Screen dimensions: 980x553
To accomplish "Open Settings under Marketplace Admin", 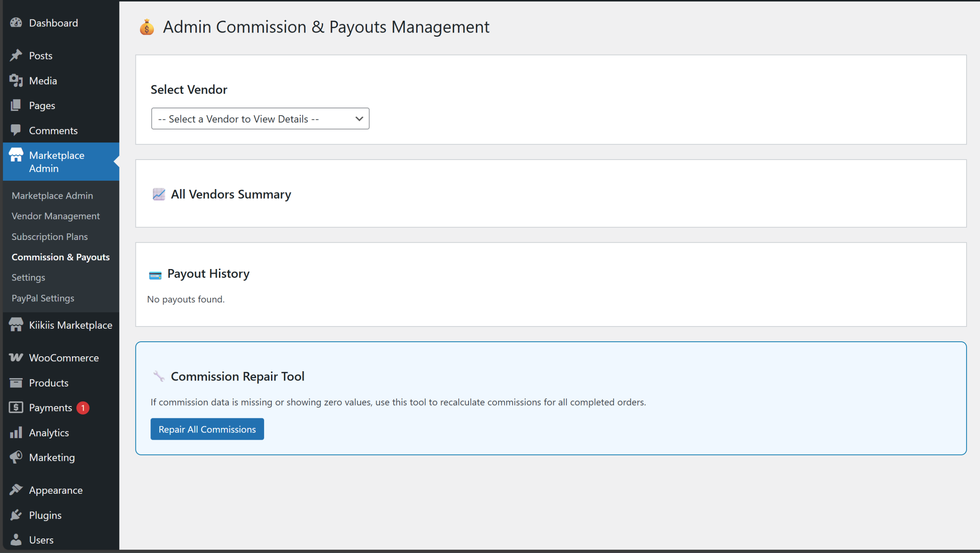I will (28, 277).
